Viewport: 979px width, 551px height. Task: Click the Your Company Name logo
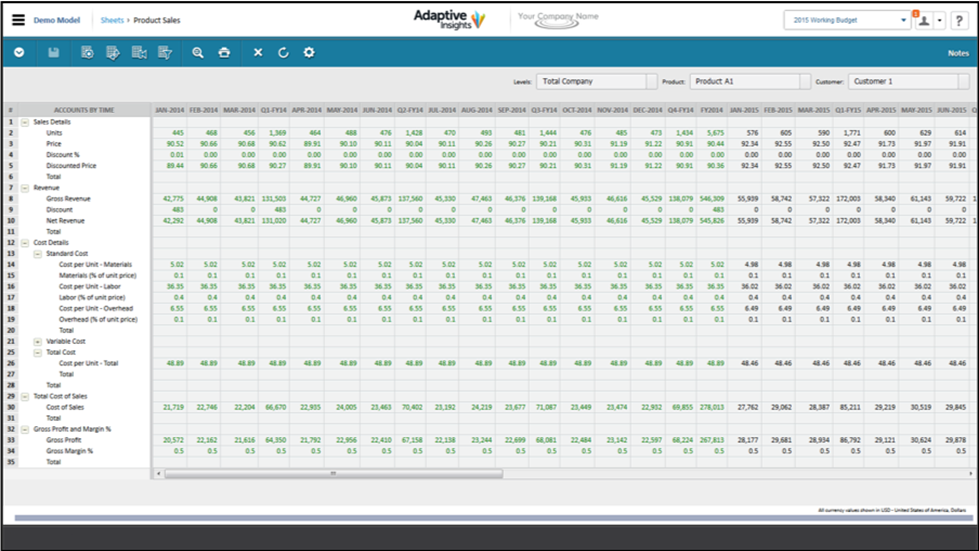(x=558, y=19)
